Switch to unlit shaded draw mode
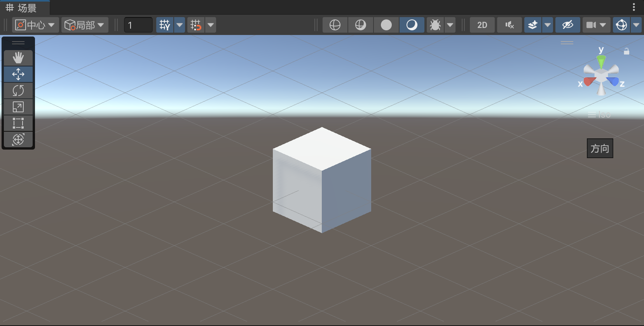 point(386,25)
